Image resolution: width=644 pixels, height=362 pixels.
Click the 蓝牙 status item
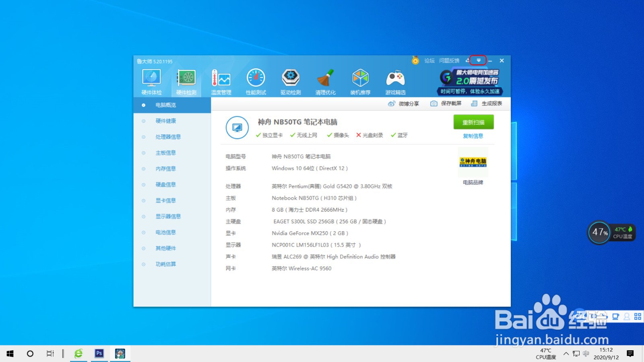coord(399,135)
